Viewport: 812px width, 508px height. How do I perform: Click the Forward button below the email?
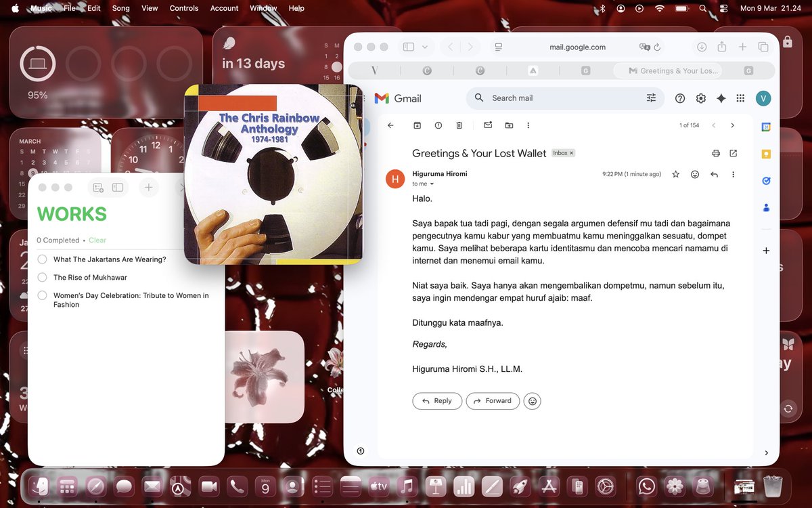click(493, 401)
